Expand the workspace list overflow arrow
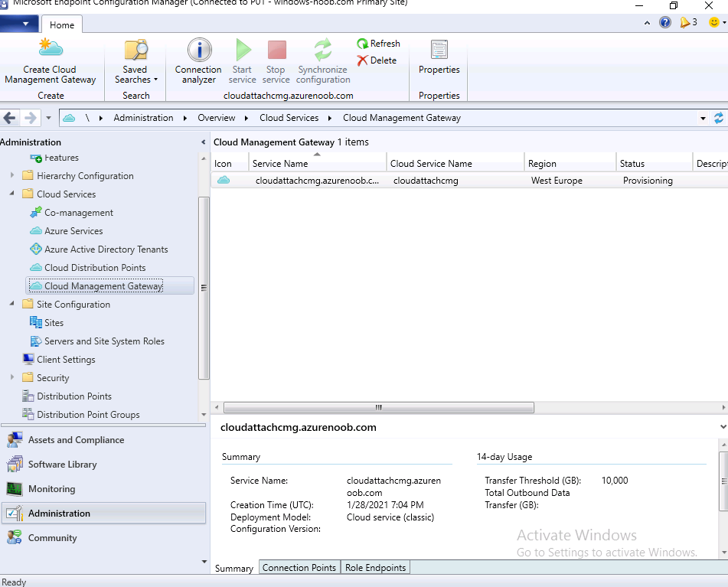 coord(204,562)
